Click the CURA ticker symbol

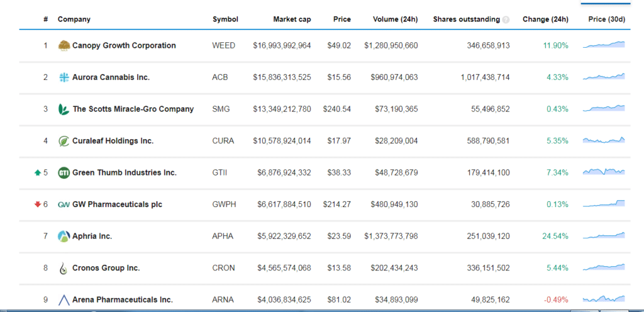(x=223, y=141)
